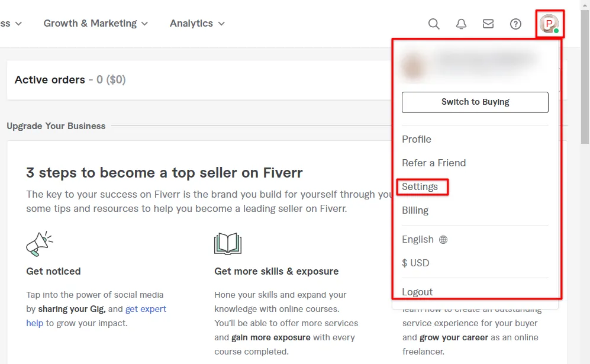This screenshot has height=364, width=590.
Task: Select the $ USD currency option
Action: point(415,263)
